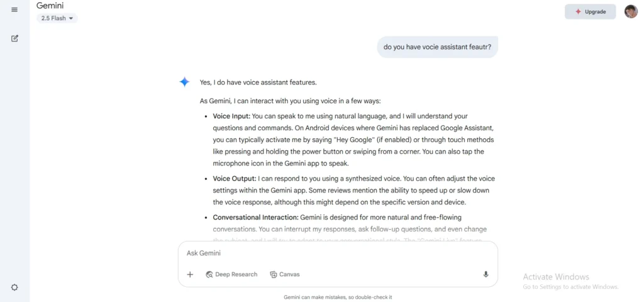Open the profile avatar account menu
Image resolution: width=644 pixels, height=302 pixels.
click(x=631, y=11)
